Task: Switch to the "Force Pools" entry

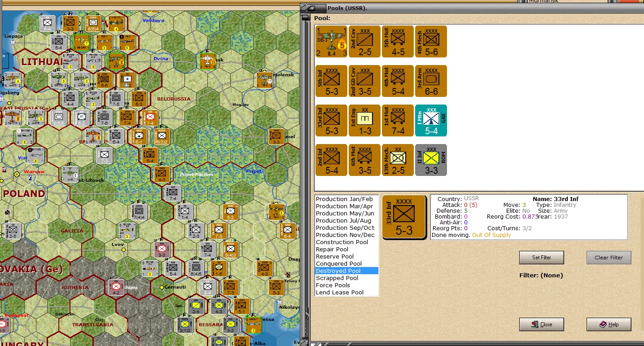Action: [347, 285]
